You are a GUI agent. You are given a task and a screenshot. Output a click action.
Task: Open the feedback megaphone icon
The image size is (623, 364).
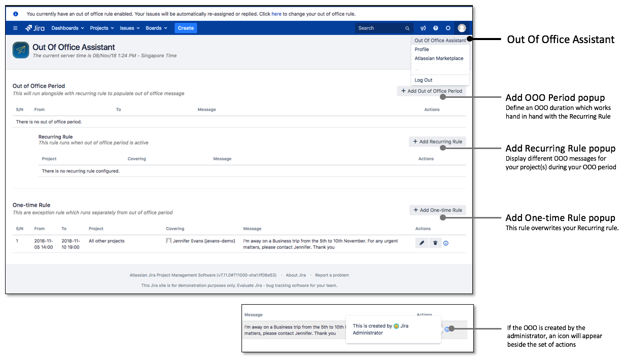tap(423, 28)
